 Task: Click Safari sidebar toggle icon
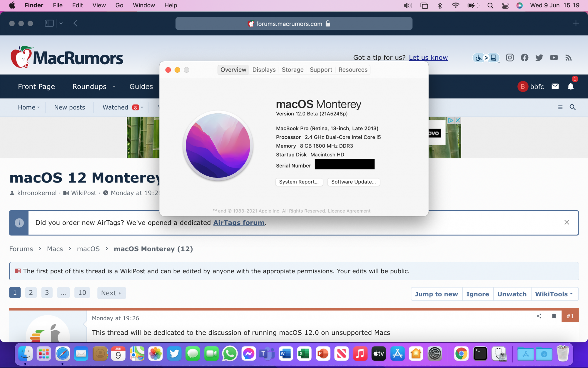(x=49, y=23)
